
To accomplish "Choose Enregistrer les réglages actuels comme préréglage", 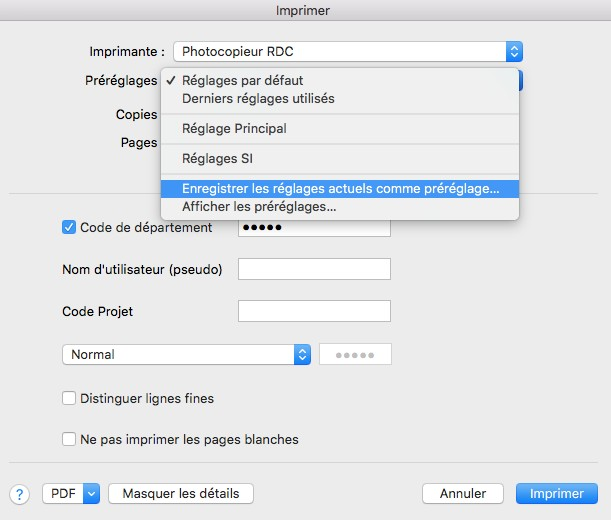I will (x=340, y=188).
